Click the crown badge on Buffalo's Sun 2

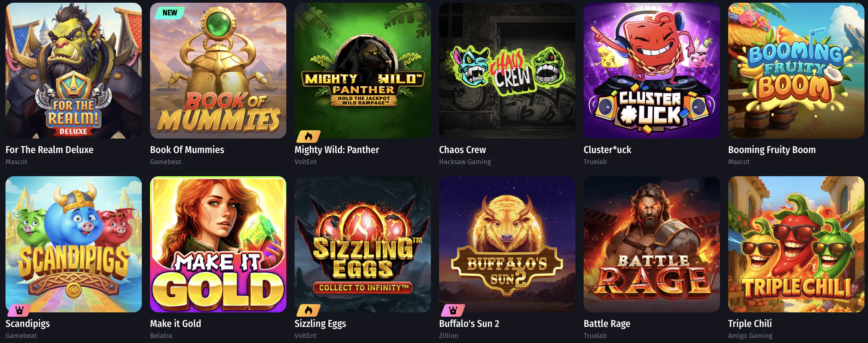click(x=453, y=310)
